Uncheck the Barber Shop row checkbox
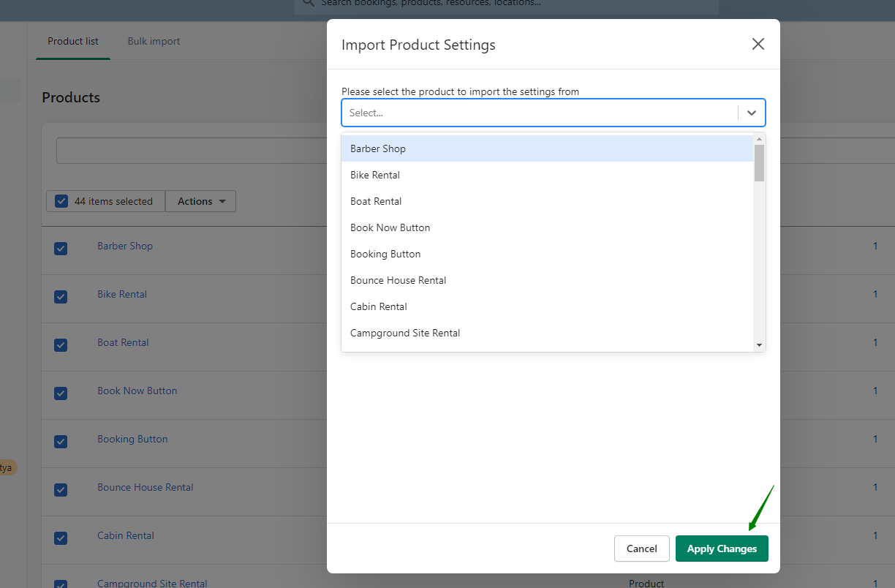The image size is (895, 588). (x=61, y=249)
